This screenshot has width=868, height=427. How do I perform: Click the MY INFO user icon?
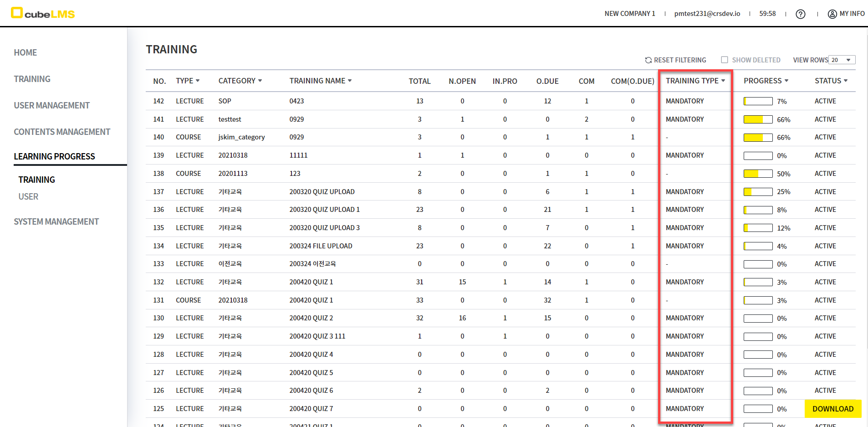click(832, 14)
